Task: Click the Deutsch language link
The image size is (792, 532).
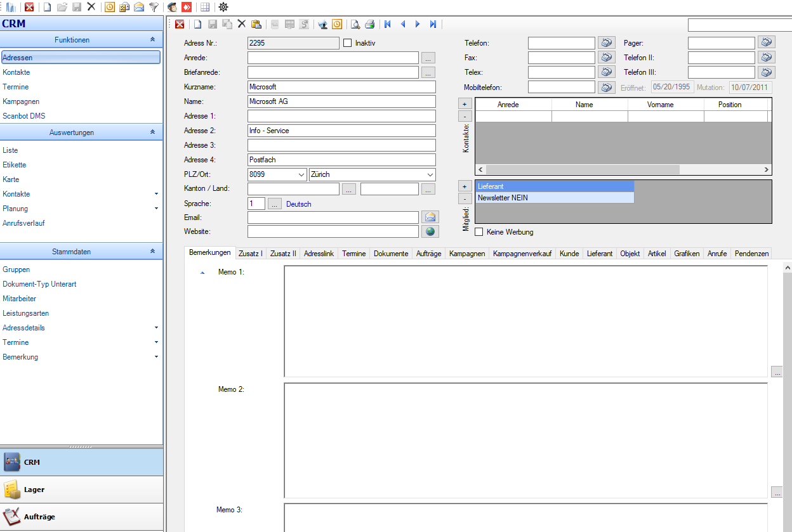Action: [x=299, y=204]
